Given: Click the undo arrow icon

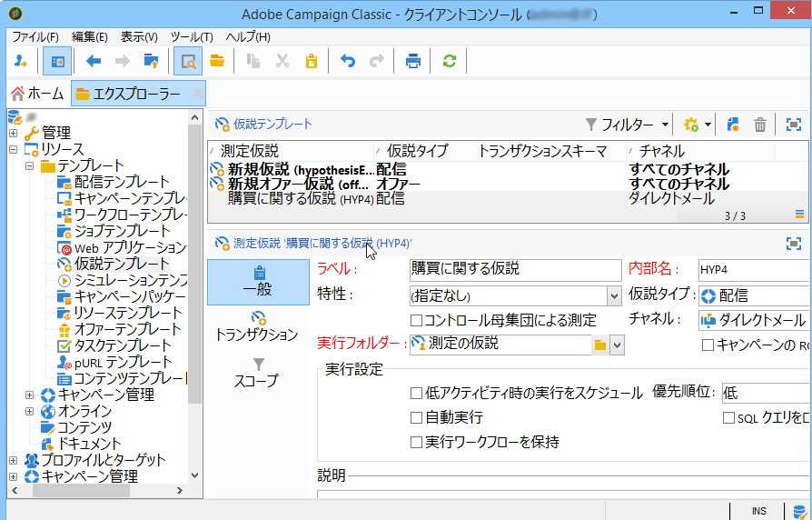Looking at the screenshot, I should 348,62.
